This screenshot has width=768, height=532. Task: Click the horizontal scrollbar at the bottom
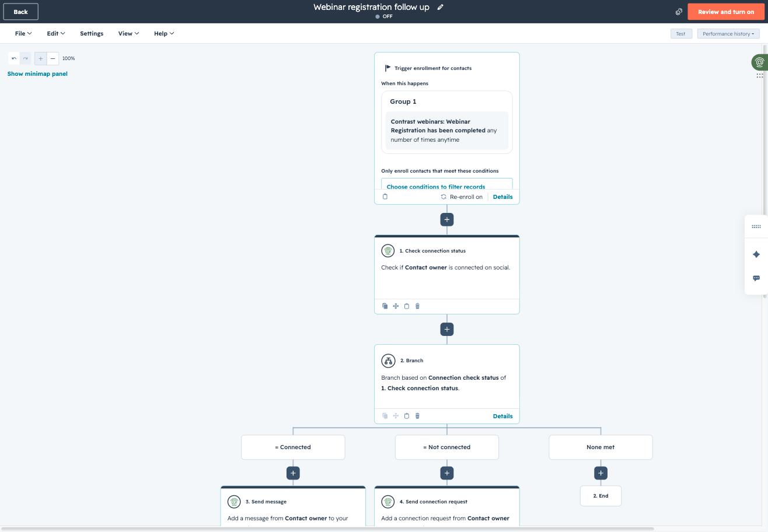tap(327, 529)
